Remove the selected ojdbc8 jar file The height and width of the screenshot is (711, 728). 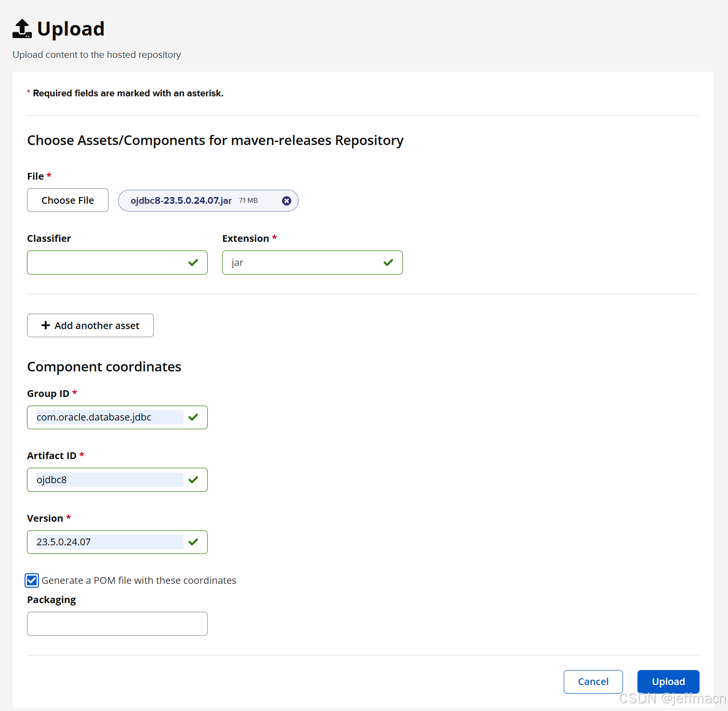(x=287, y=201)
